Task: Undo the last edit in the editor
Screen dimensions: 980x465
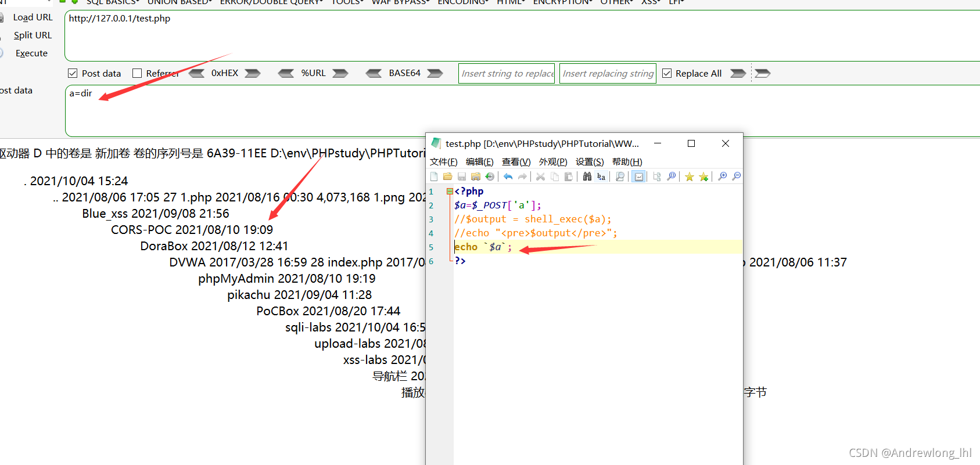Action: coord(508,176)
